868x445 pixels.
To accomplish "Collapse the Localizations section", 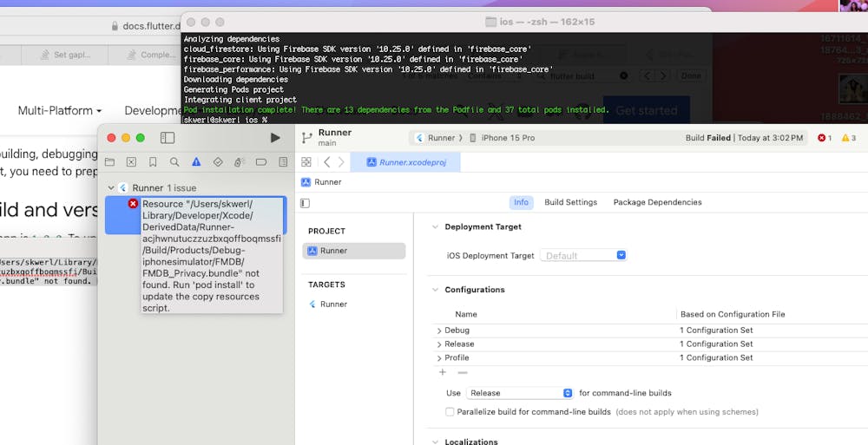I will pos(435,442).
